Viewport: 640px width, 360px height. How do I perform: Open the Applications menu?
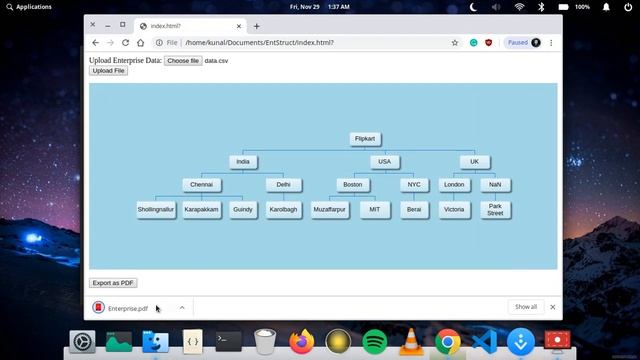pyautogui.click(x=29, y=7)
